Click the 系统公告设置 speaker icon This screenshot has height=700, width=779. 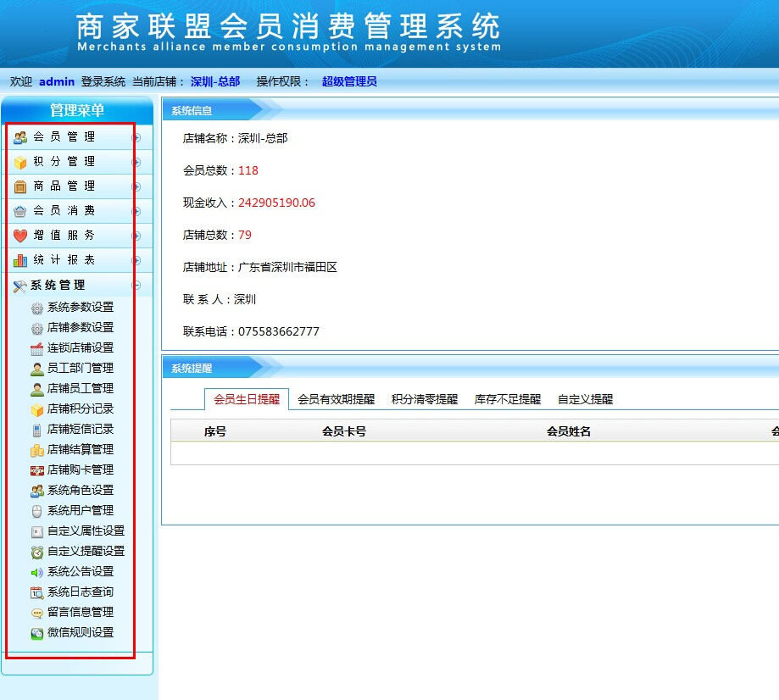36,572
